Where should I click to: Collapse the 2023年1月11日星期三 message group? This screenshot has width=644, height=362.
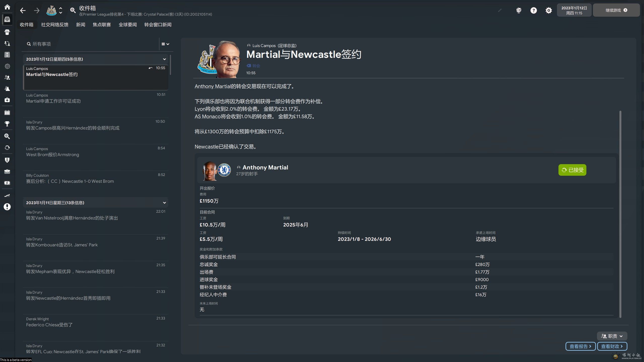[164, 203]
